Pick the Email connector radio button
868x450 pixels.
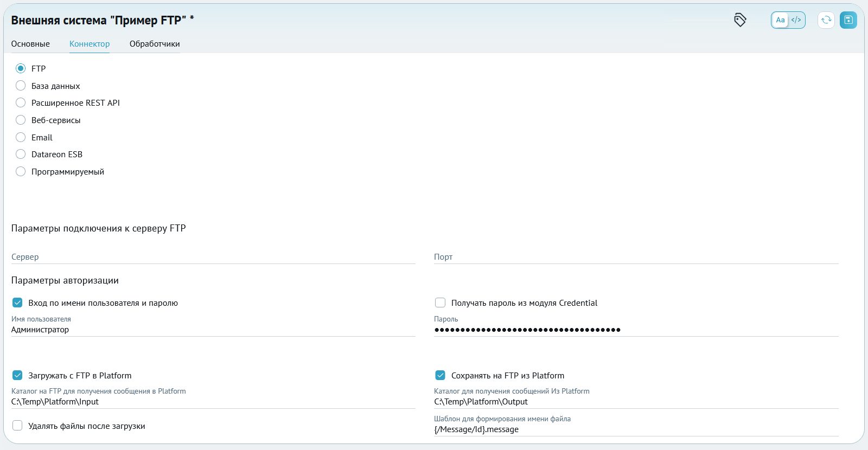click(21, 137)
